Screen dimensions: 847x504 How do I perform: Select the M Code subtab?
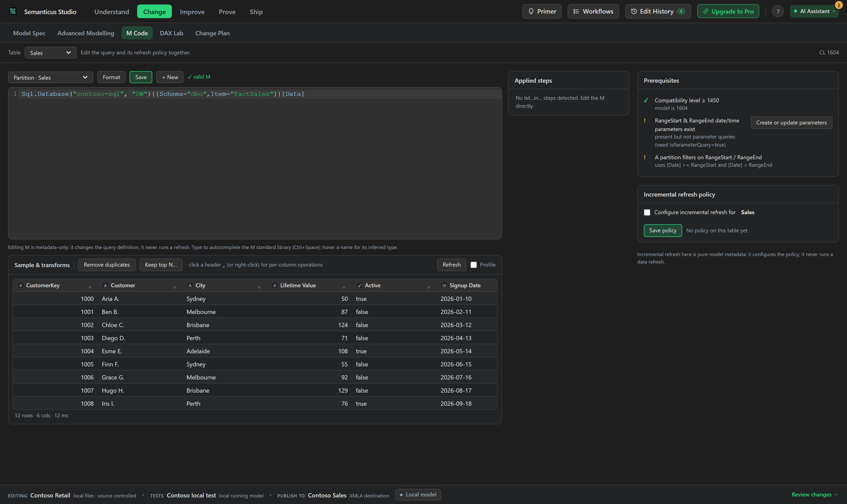click(x=137, y=33)
